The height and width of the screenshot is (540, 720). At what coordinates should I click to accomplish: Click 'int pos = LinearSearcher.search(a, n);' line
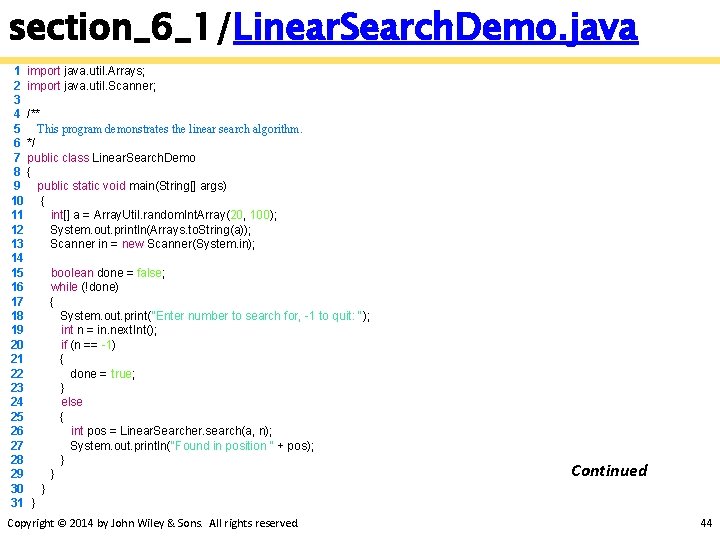coord(171,431)
